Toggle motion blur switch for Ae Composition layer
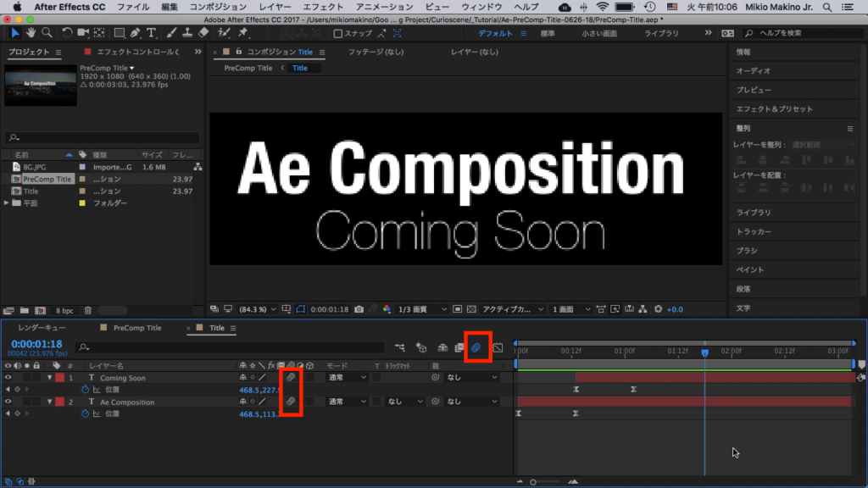Viewport: 868px width, 488px height. tap(291, 402)
